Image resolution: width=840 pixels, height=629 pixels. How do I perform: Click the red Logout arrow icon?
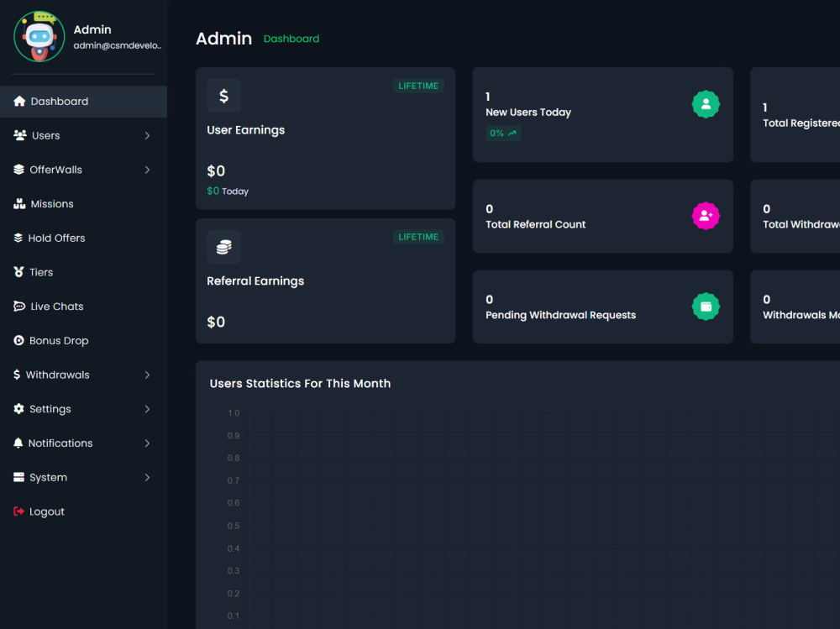coord(18,511)
